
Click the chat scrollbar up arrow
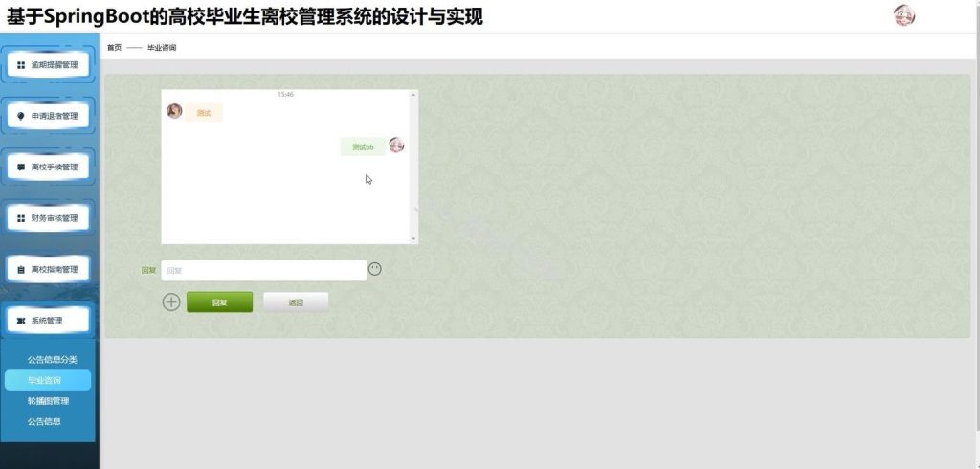coord(413,95)
